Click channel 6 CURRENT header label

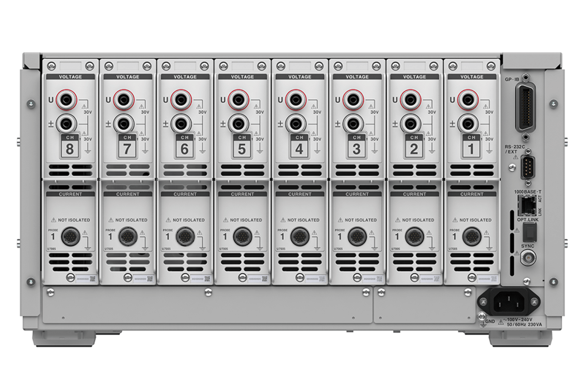(185, 194)
